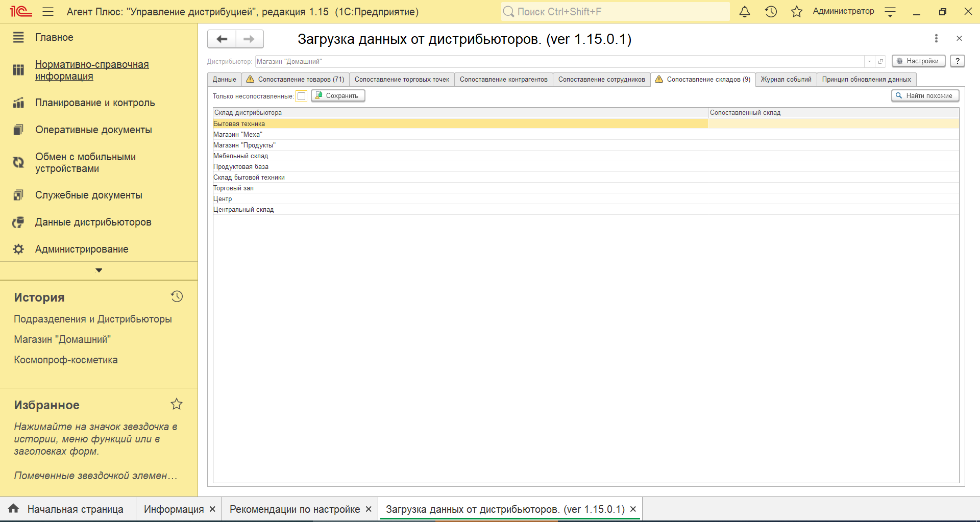
Task: Switch to Сопоставление торговых точек tab
Action: 402,80
